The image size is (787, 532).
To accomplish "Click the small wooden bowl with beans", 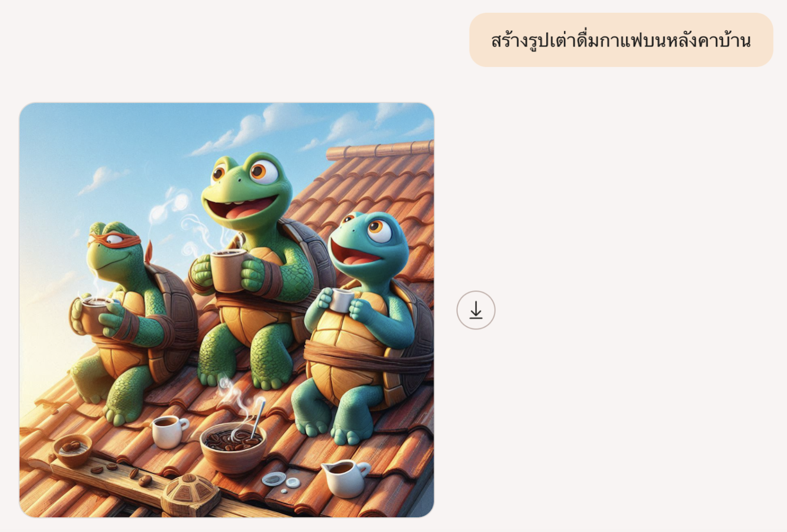I will (x=73, y=450).
